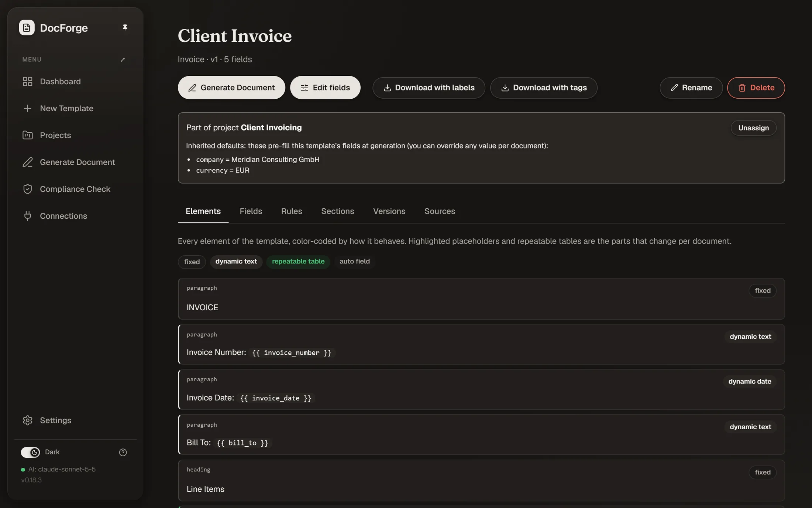Open Projects via its folder icon

[x=28, y=135]
